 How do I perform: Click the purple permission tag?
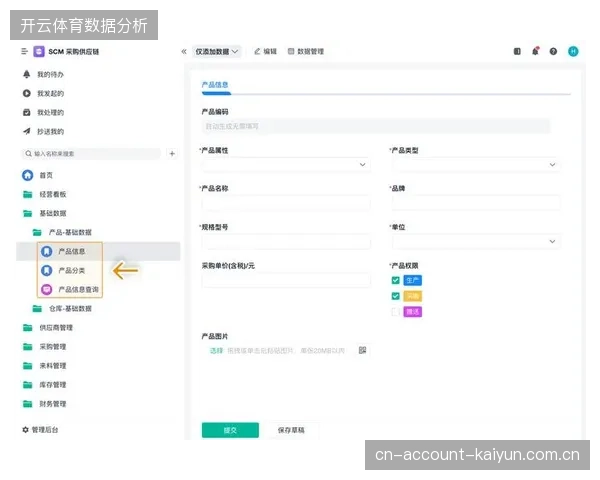[x=412, y=312]
